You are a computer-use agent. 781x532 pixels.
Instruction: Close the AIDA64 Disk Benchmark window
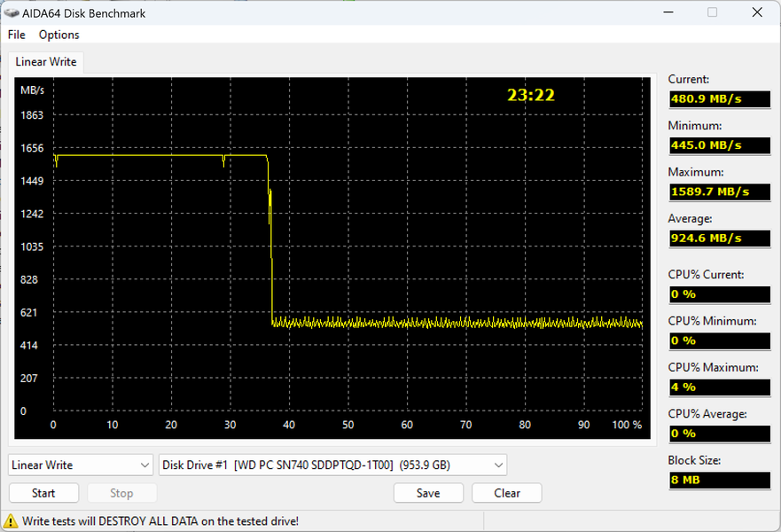pos(757,12)
